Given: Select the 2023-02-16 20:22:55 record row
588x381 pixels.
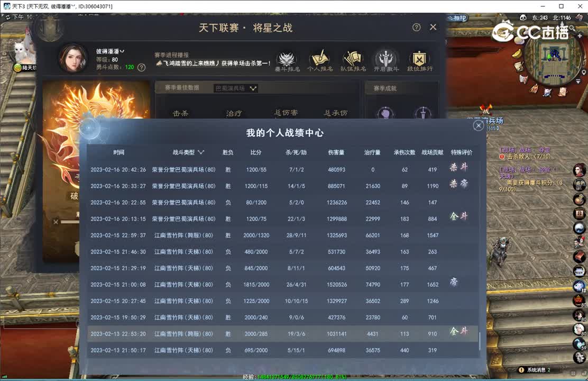Looking at the screenshot, I should [283, 202].
